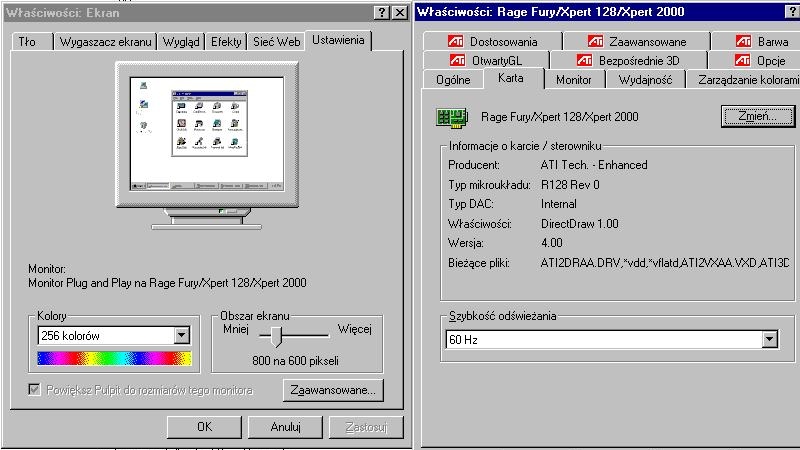The image size is (800, 450).
Task: Click the Monitor Plug and Play description
Action: [x=167, y=283]
